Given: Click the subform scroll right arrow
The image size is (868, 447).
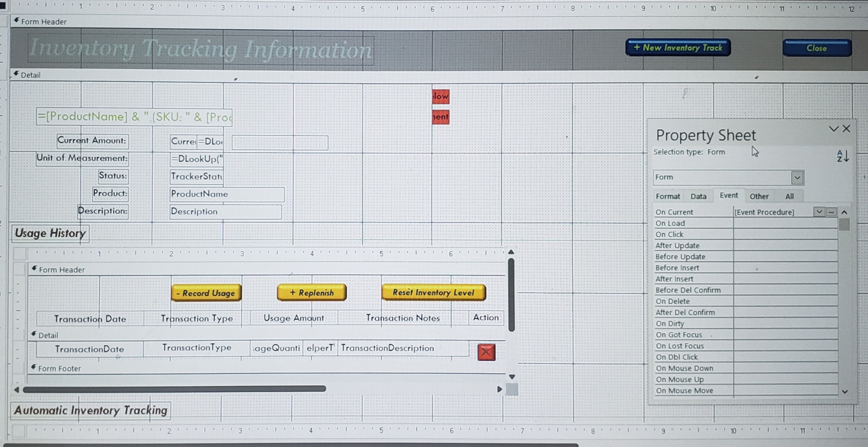Looking at the screenshot, I should 499,389.
